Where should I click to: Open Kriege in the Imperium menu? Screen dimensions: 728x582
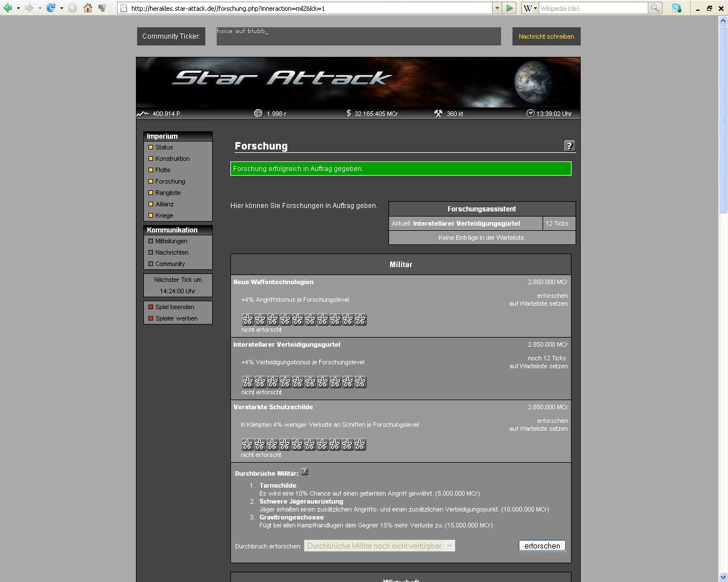(x=164, y=215)
